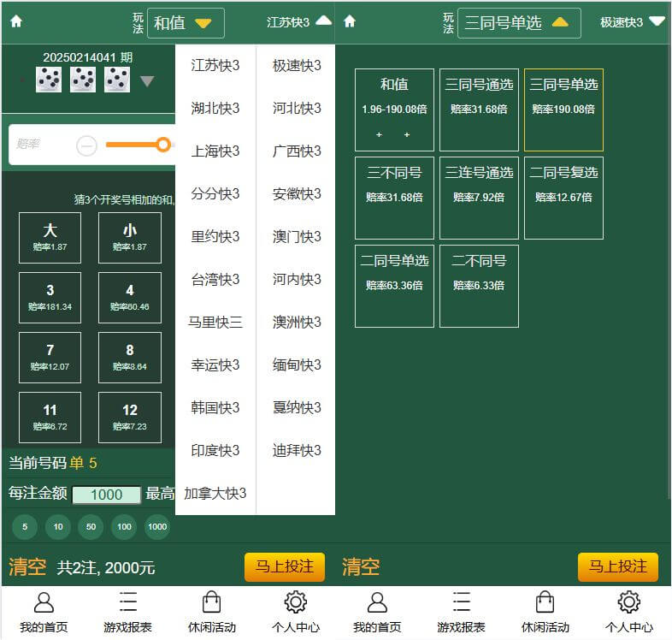This screenshot has width=672, height=640.
Task: Click the home icon beside the 和值 selector
Action: tap(16, 22)
